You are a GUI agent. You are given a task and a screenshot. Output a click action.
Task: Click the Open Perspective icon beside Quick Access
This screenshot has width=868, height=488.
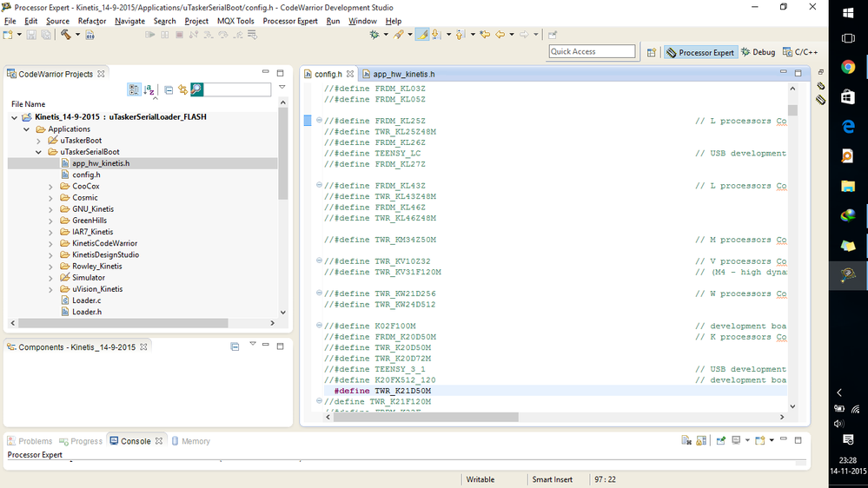point(652,52)
